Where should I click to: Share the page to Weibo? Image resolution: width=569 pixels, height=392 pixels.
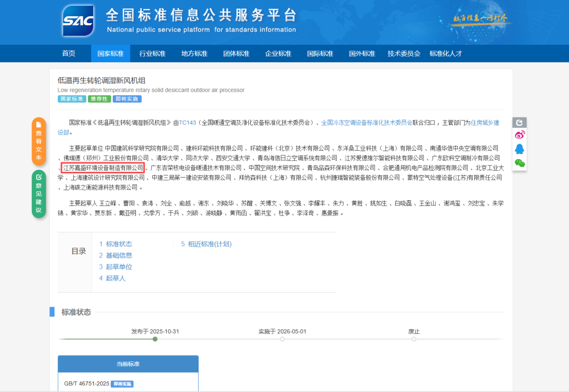519,135
